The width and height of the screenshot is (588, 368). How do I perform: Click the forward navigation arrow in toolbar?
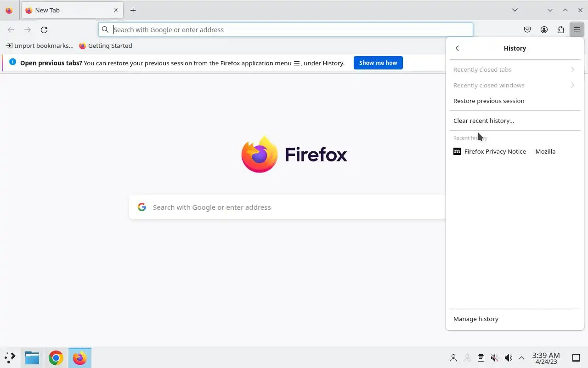(x=28, y=29)
